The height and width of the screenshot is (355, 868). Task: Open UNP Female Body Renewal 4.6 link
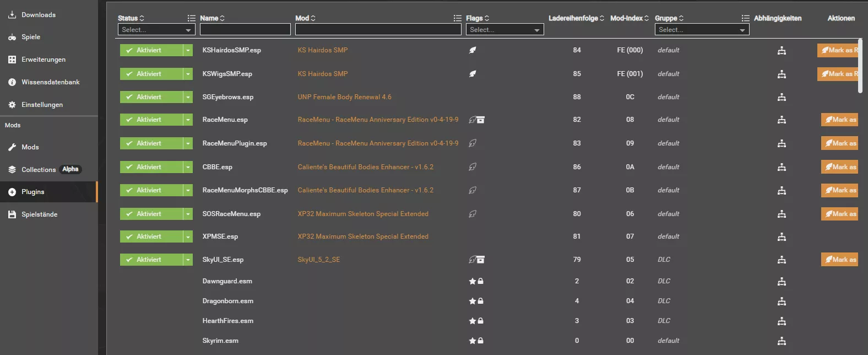[345, 97]
